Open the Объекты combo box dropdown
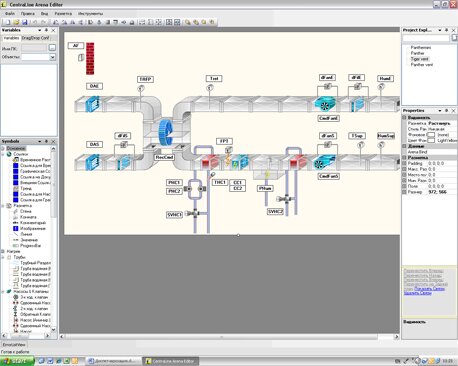 click(52, 57)
